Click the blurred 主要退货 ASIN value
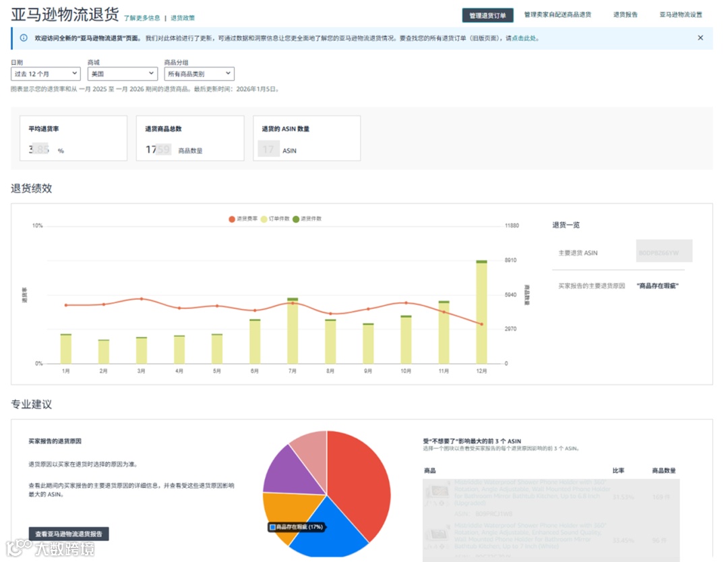The image size is (728, 562). coord(664,251)
